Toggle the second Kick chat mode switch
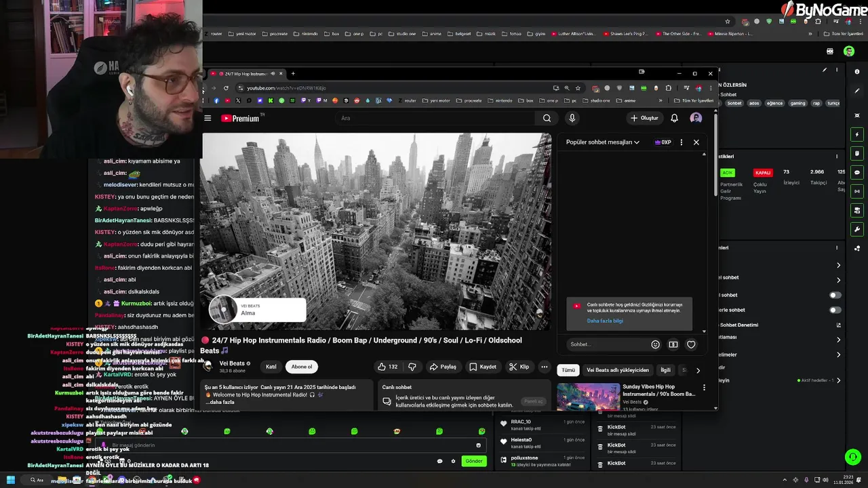This screenshot has height=488, width=868. pyautogui.click(x=835, y=310)
